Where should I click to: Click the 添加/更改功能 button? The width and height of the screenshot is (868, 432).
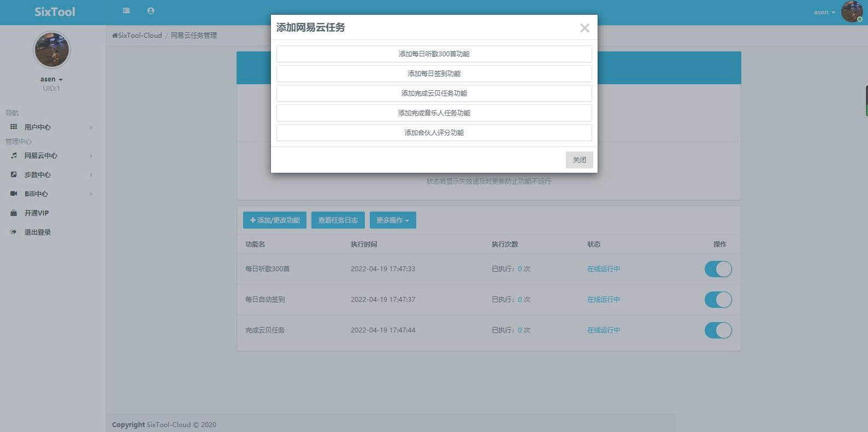point(275,220)
